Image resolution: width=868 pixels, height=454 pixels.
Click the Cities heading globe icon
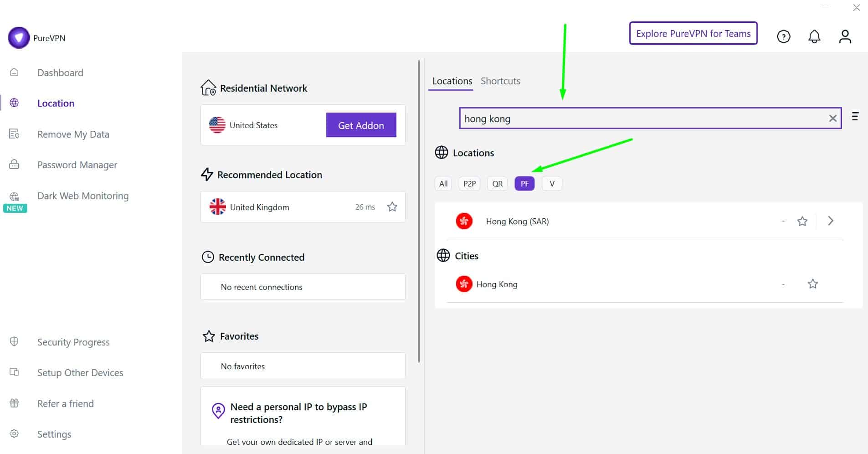tap(443, 255)
